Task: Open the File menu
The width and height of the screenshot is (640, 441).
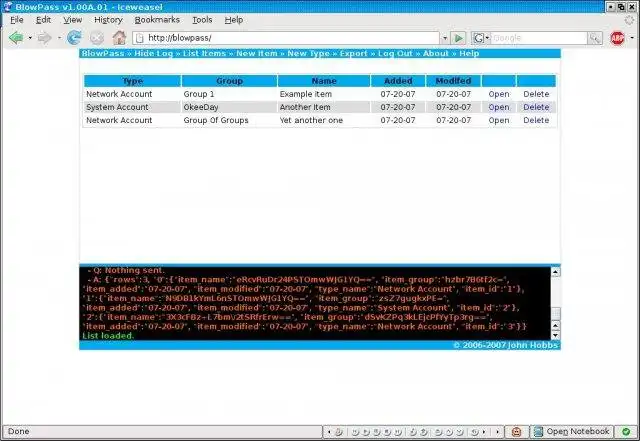Action: pyautogui.click(x=17, y=20)
